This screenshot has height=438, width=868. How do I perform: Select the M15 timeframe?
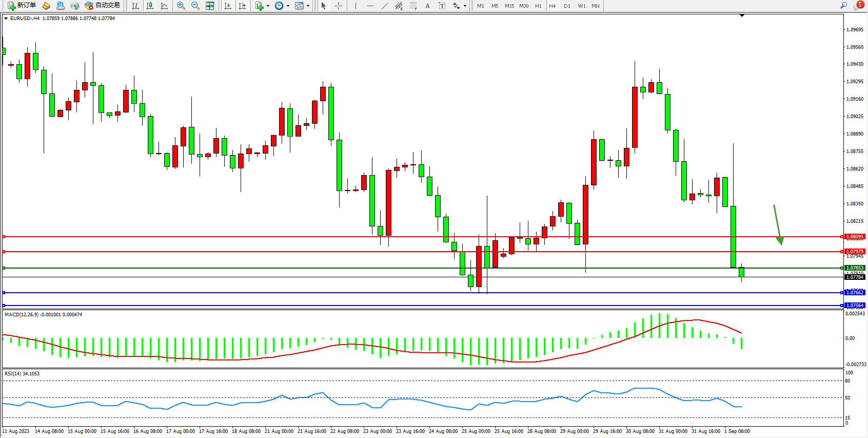pos(509,6)
